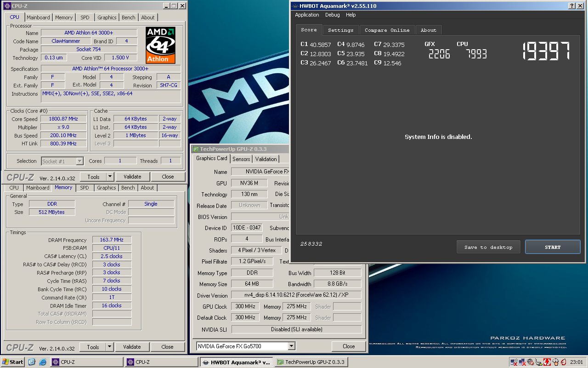Click the Close button in GPU-Z
The height and width of the screenshot is (368, 588).
[x=349, y=346]
